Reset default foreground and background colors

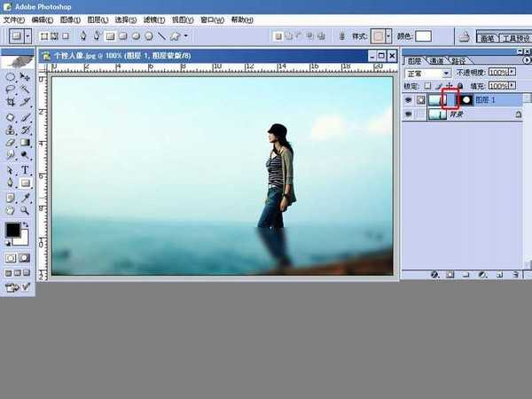point(8,243)
